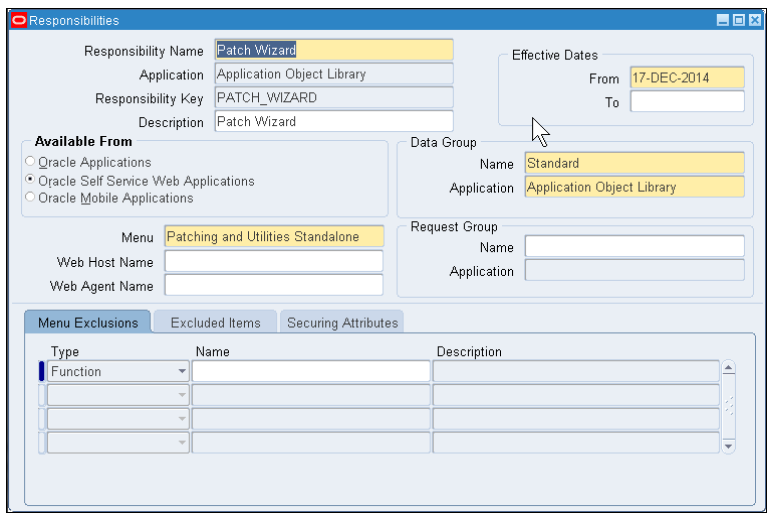Switch to the Excluded Items tab
This screenshot has width=772, height=518.
tap(215, 323)
